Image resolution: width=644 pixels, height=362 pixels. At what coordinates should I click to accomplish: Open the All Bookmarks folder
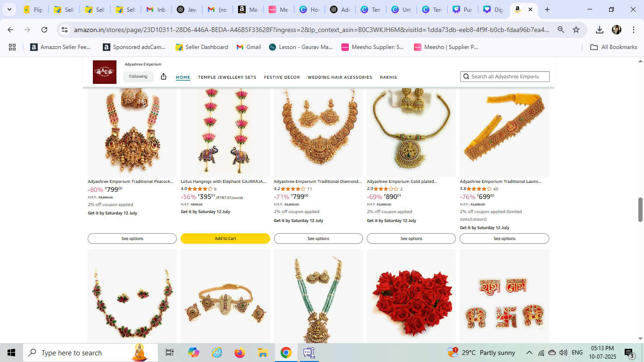click(614, 47)
